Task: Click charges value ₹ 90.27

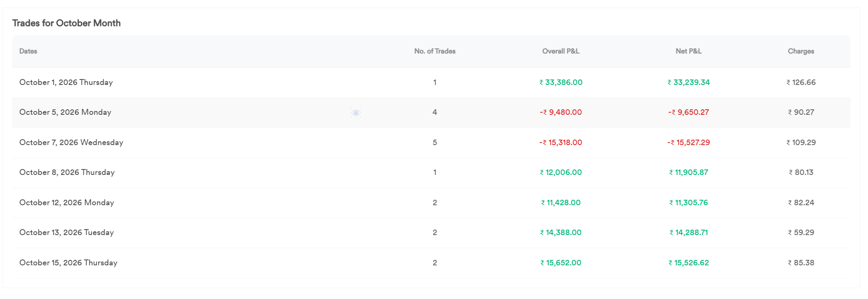Action: (801, 112)
